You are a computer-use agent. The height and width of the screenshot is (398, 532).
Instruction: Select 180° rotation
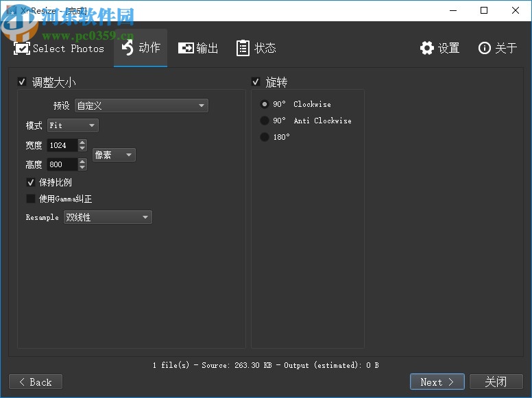point(265,137)
